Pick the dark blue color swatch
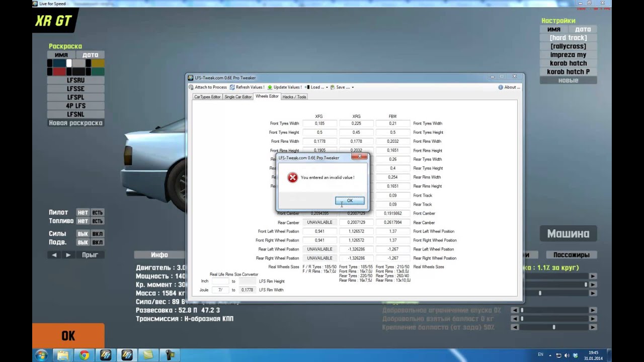Image resolution: width=644 pixels, height=362 pixels. (59, 63)
